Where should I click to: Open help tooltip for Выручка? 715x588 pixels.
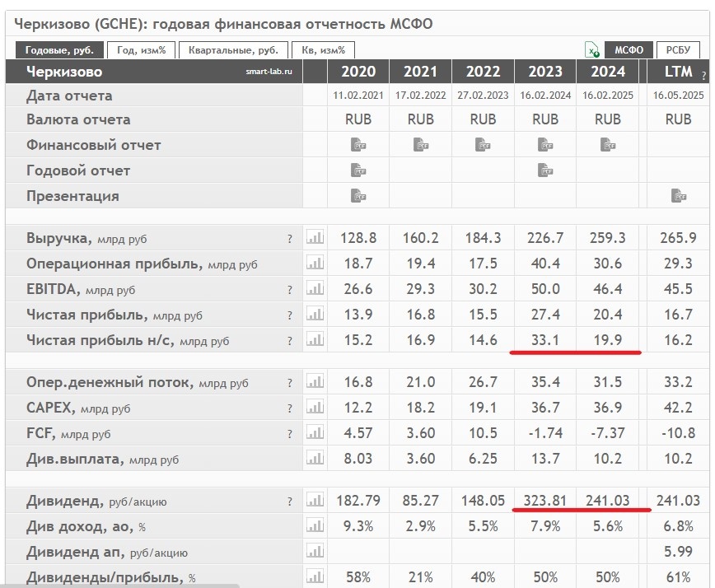pyautogui.click(x=290, y=239)
